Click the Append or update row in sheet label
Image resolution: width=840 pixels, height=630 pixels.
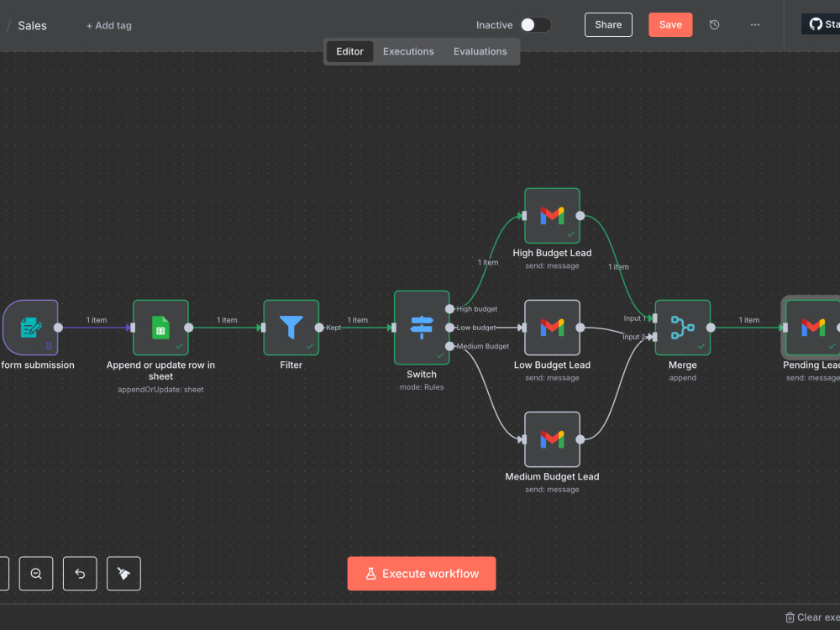(x=160, y=370)
